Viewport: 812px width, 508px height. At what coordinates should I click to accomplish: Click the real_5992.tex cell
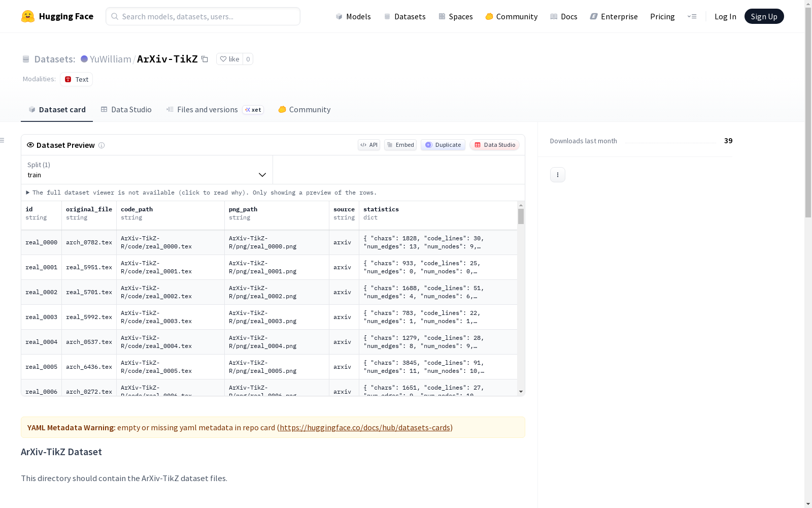[89, 317]
